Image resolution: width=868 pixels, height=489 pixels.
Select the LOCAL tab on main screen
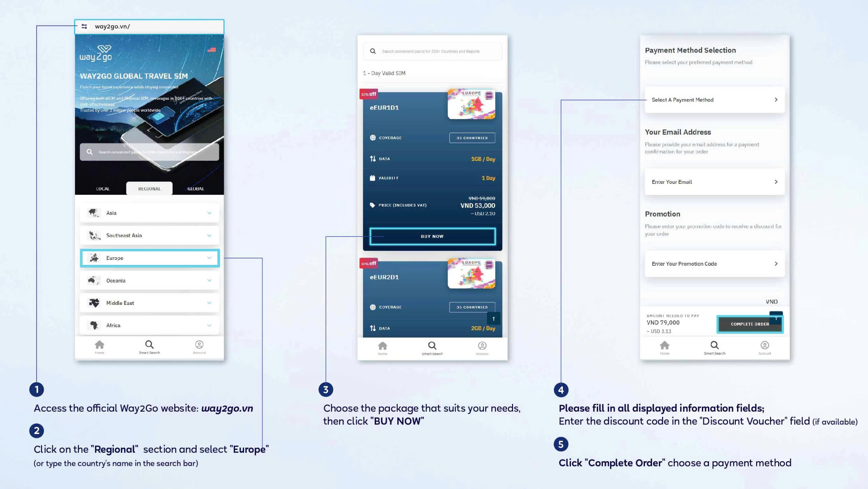(102, 188)
